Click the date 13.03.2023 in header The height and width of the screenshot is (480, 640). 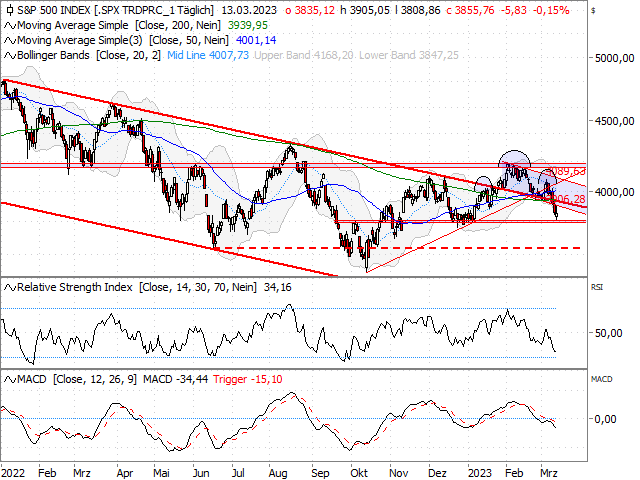249,10
